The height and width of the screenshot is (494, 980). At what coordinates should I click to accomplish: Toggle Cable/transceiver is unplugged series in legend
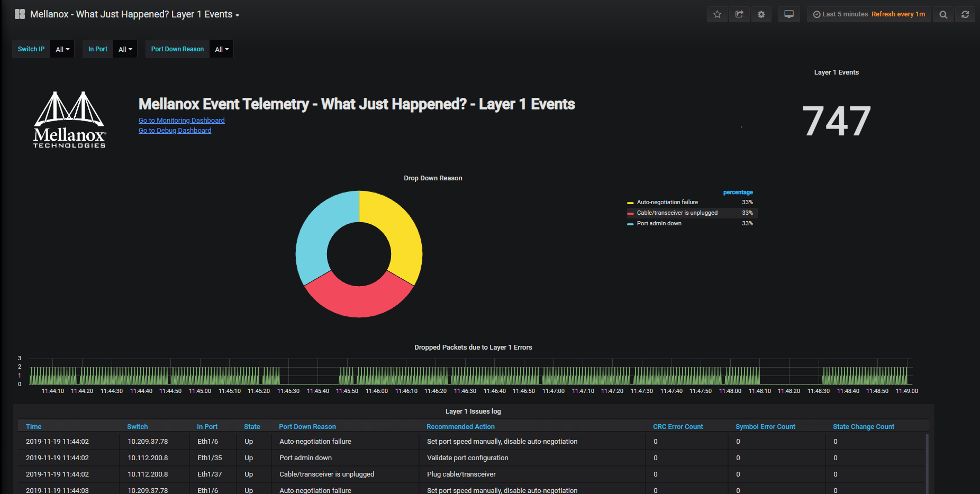(x=677, y=213)
